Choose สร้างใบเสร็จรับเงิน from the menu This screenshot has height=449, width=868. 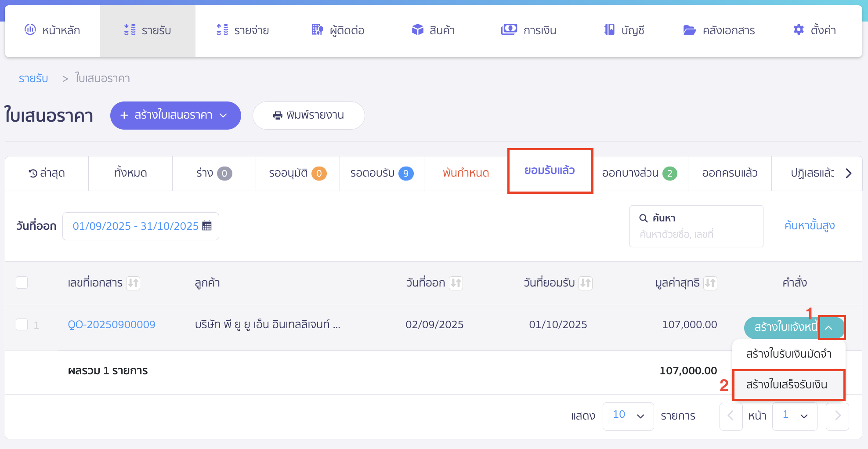coord(788,385)
